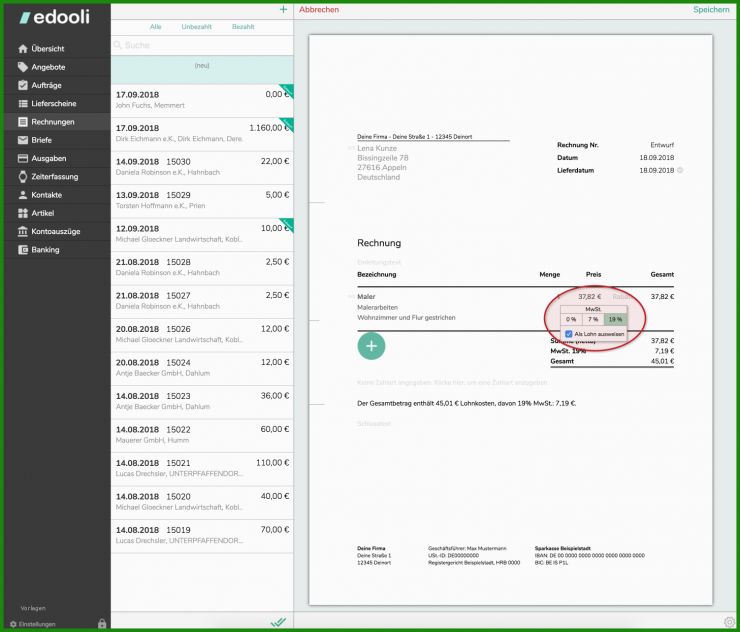Open the Übersicht home icon
Viewport: 740px width, 632px height.
[23, 49]
